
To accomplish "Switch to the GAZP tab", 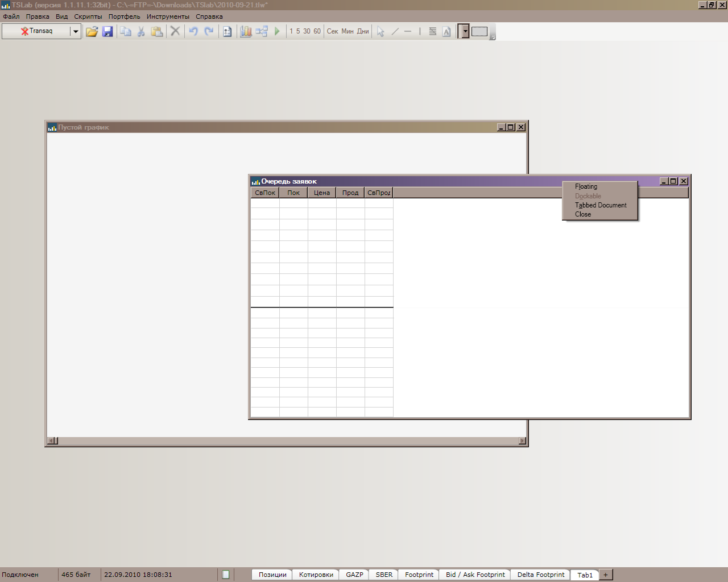I will 354,575.
